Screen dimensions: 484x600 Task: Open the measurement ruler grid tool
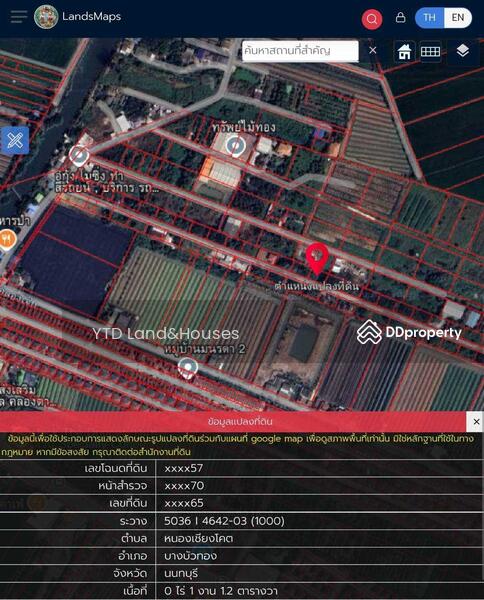tap(430, 51)
